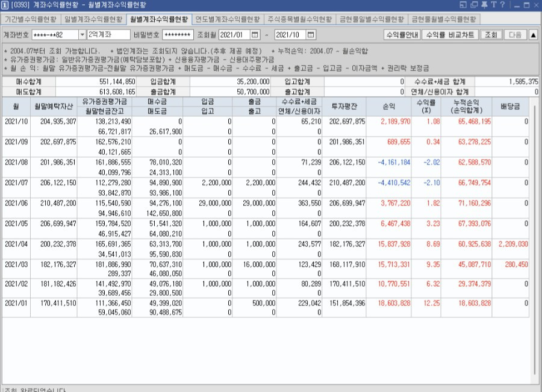Select the 2021/03 month row
This screenshot has width=542, height=392.
pos(266,269)
